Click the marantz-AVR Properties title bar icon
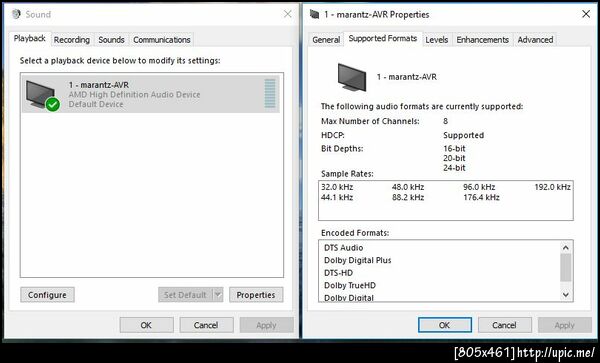This screenshot has width=600, height=363. pyautogui.click(x=315, y=15)
